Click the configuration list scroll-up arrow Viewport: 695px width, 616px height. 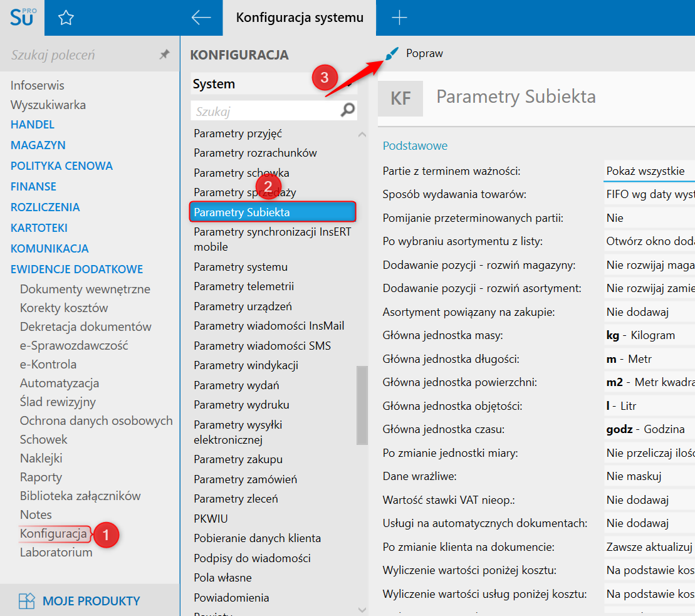point(362,134)
